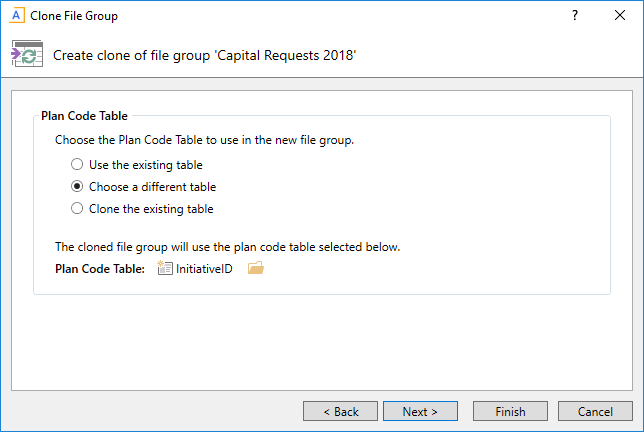The height and width of the screenshot is (432, 644).
Task: Select the 'Choose a different table' radio button
Action: pyautogui.click(x=77, y=187)
